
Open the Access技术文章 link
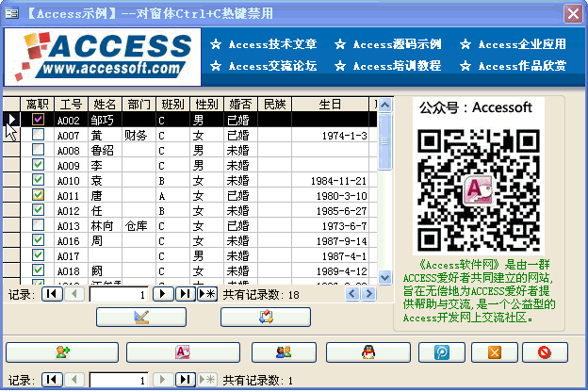click(x=272, y=44)
